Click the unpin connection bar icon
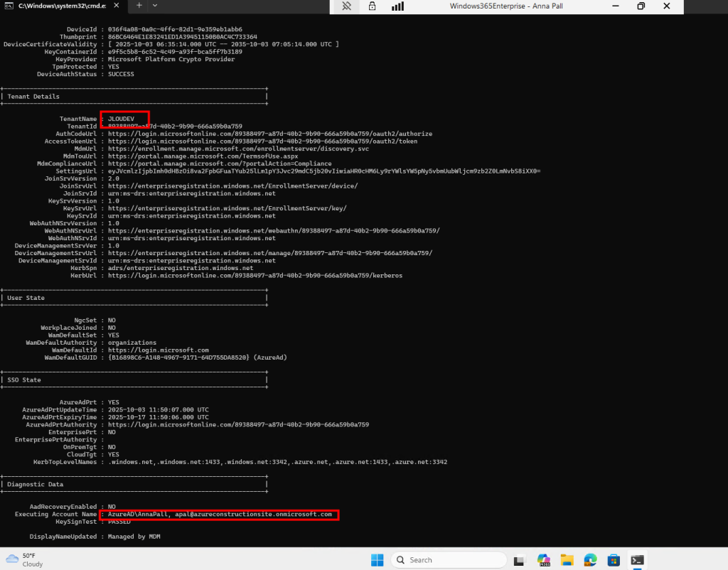 coord(347,6)
